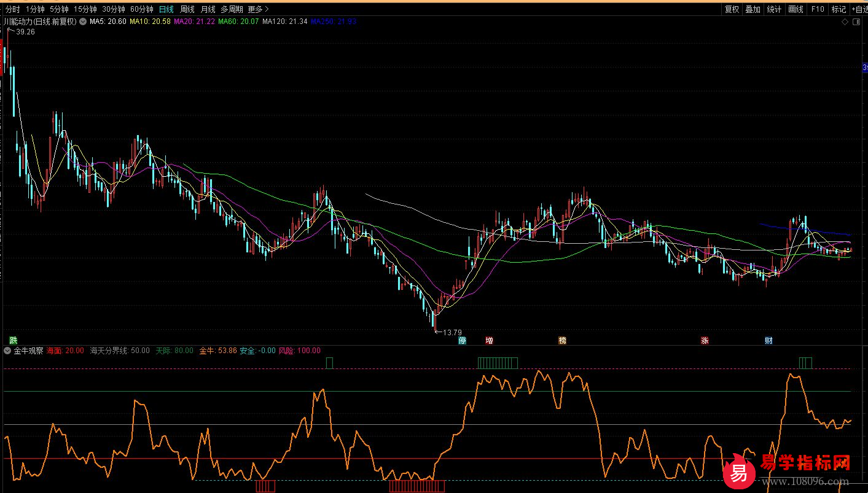Open the 复权 adjustment menu
The height and width of the screenshot is (493, 868).
point(732,9)
